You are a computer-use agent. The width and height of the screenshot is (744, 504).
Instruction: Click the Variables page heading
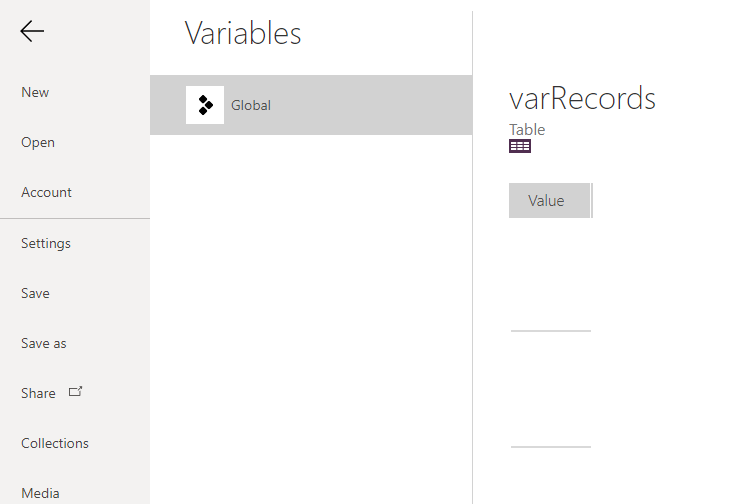tap(243, 33)
